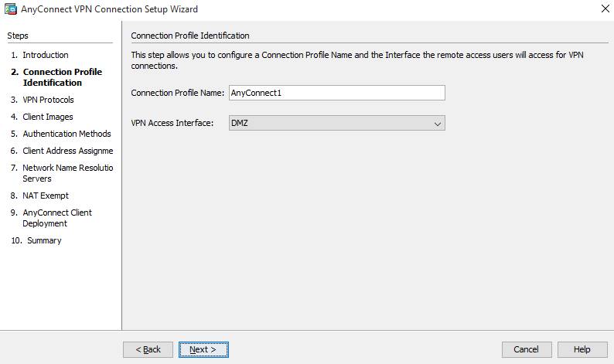Return to previous step with Back

148,349
